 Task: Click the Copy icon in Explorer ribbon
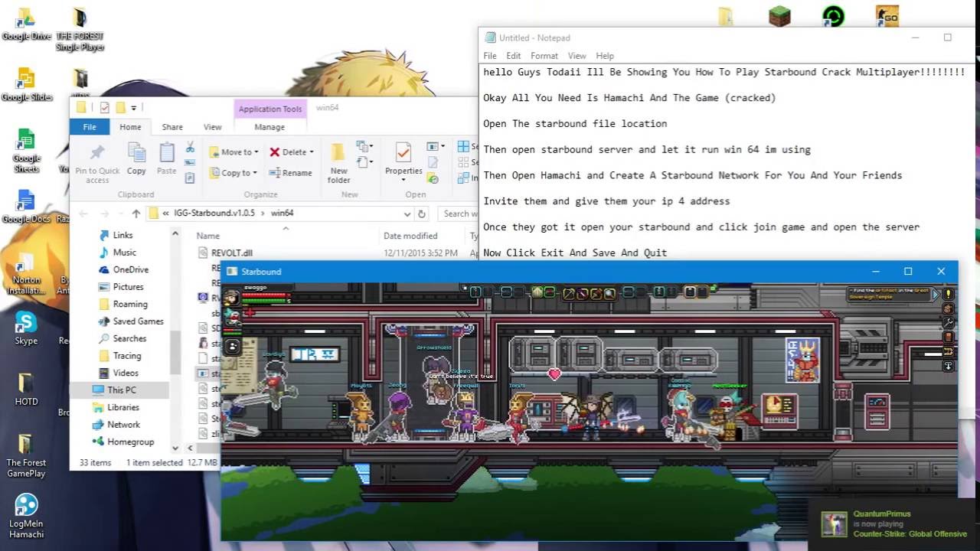tap(136, 159)
